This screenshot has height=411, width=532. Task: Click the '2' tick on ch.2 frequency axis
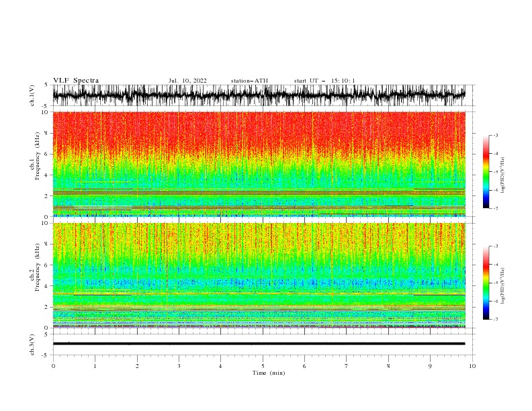(x=46, y=307)
